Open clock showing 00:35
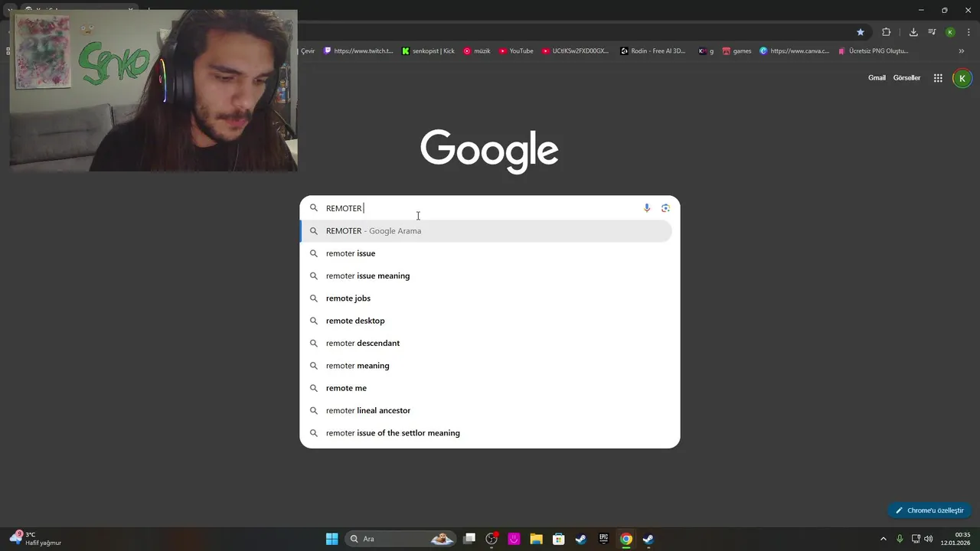Screen dimensions: 980x551 tap(956, 539)
